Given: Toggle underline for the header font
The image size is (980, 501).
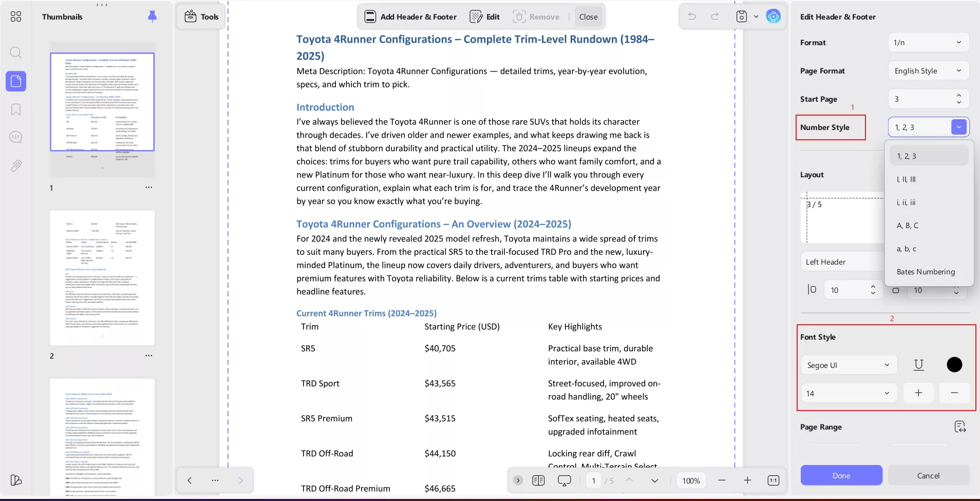Looking at the screenshot, I should pos(918,365).
